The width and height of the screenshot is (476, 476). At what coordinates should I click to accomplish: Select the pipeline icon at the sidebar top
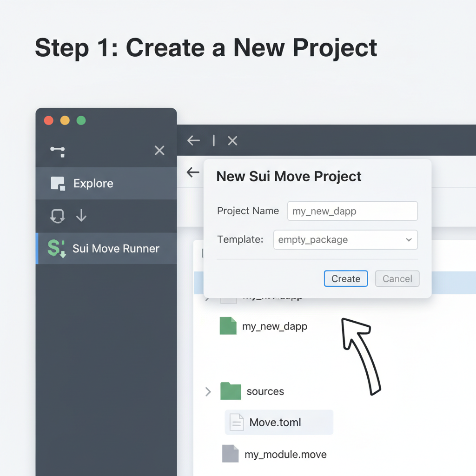pos(56,151)
